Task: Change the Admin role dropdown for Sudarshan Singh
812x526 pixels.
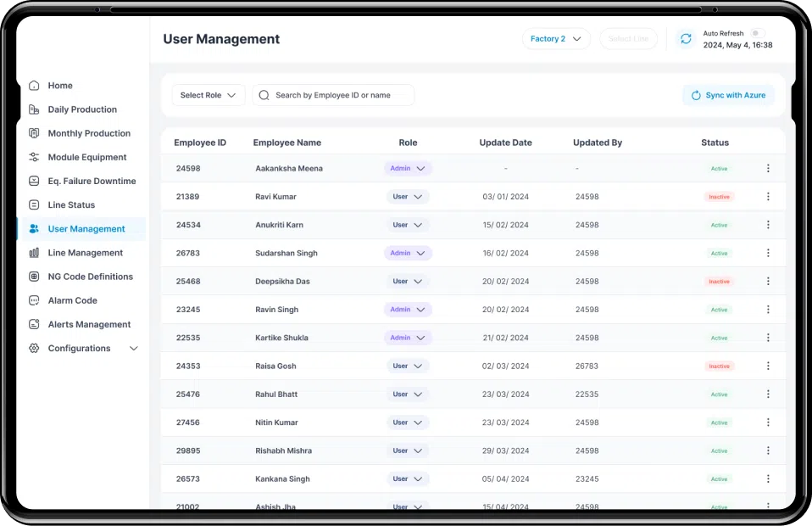Action: pos(408,253)
